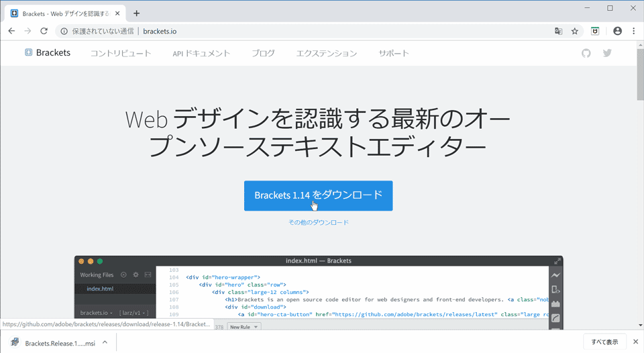Click the browser forward arrow
This screenshot has width=644, height=353.
[x=28, y=32]
